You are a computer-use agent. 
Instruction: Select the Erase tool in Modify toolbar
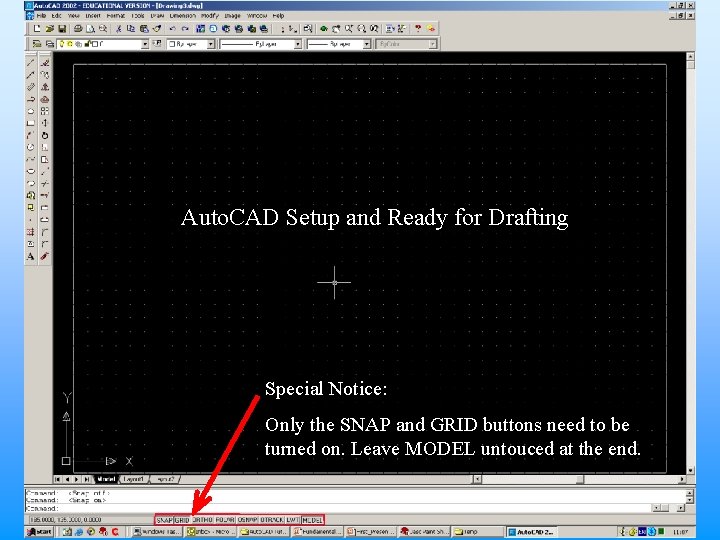pos(45,63)
